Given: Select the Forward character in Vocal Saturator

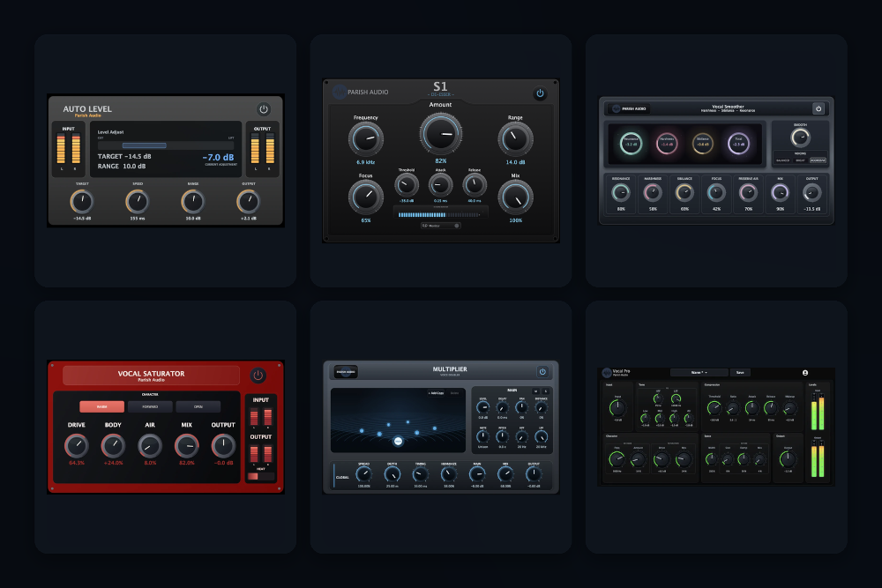Looking at the screenshot, I should click(x=150, y=406).
